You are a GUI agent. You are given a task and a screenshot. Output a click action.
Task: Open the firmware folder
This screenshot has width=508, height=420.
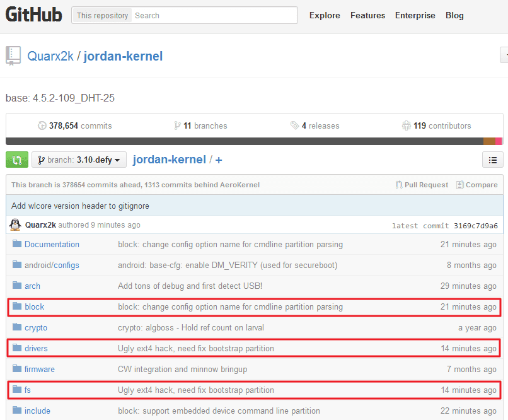[x=40, y=369]
